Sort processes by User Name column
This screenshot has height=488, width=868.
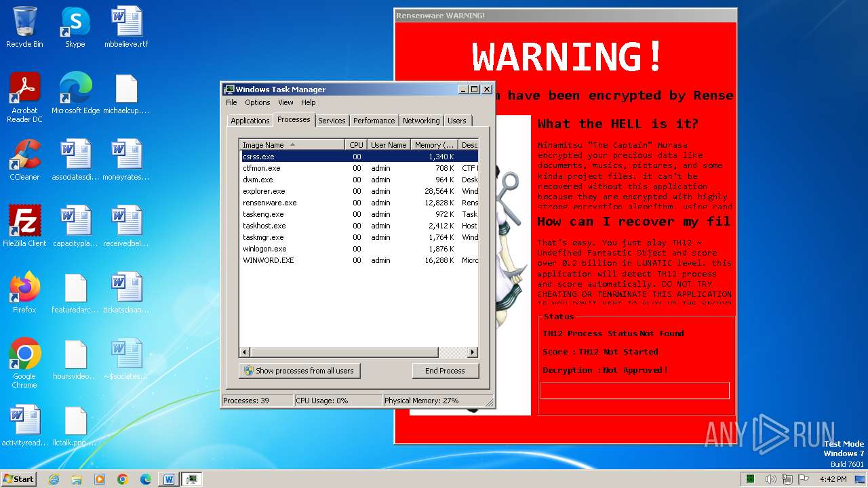[389, 144]
